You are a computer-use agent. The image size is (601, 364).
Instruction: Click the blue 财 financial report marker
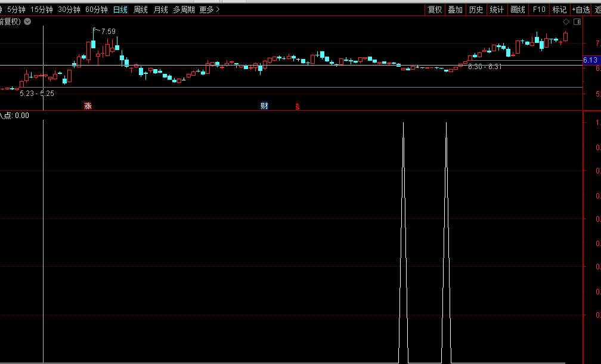[264, 106]
